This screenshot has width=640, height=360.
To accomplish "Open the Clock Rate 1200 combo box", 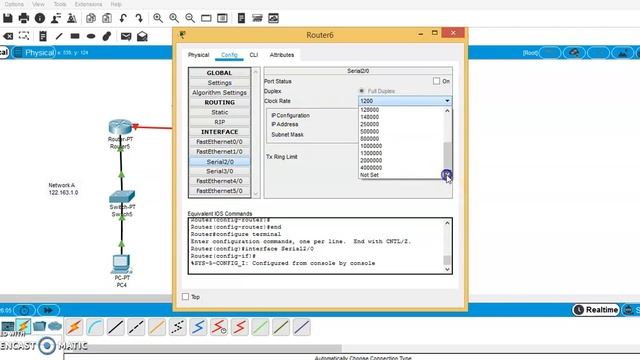I will tap(405, 101).
